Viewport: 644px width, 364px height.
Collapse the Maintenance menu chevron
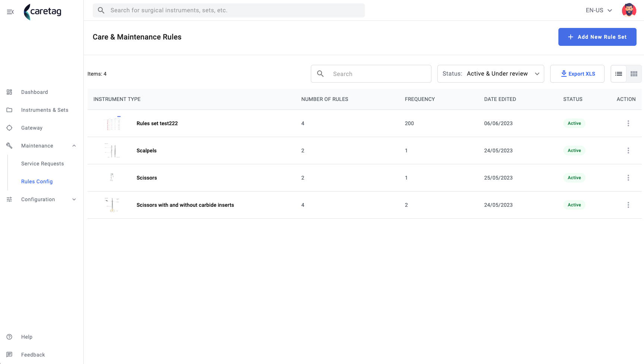pyautogui.click(x=74, y=146)
